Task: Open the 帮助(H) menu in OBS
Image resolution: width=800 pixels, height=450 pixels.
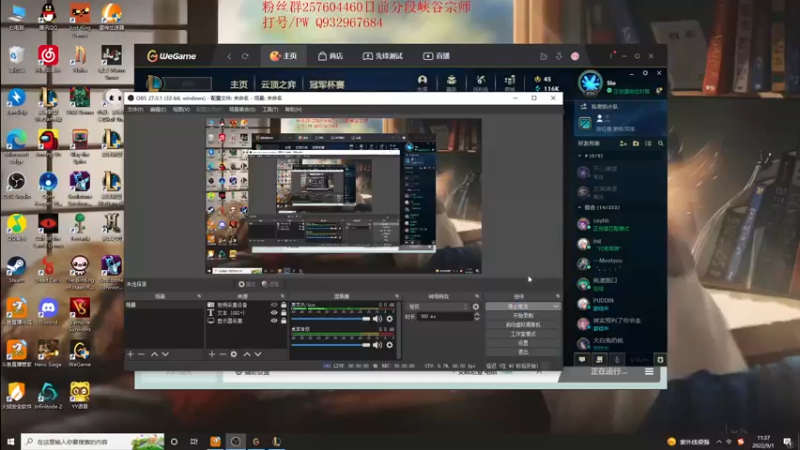Action: point(293,110)
